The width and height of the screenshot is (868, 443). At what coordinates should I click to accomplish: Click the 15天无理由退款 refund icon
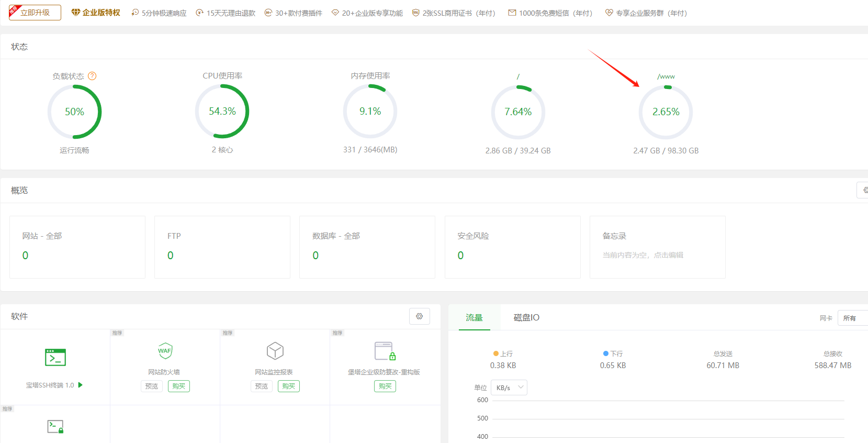click(x=199, y=13)
